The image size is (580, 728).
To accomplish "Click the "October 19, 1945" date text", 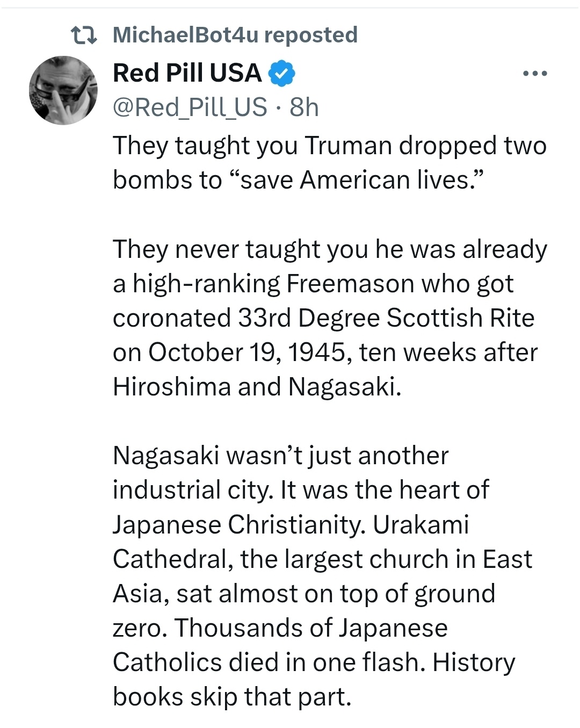I will pyautogui.click(x=247, y=352).
